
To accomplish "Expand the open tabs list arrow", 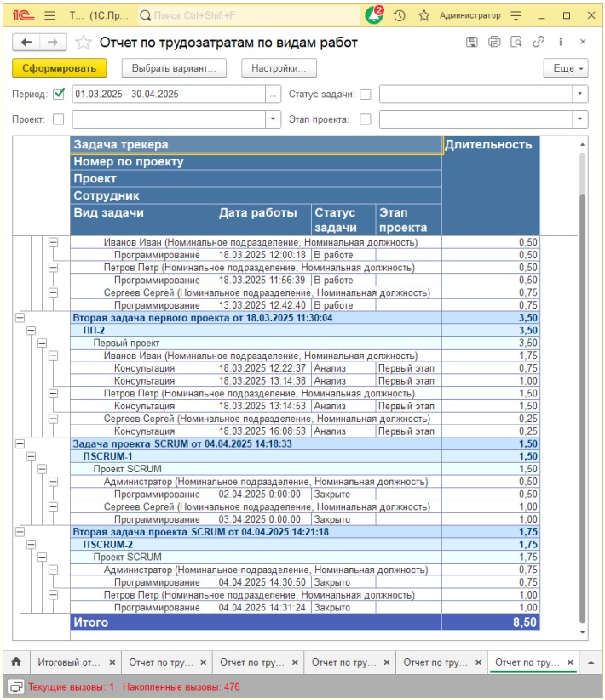I will coord(591,662).
